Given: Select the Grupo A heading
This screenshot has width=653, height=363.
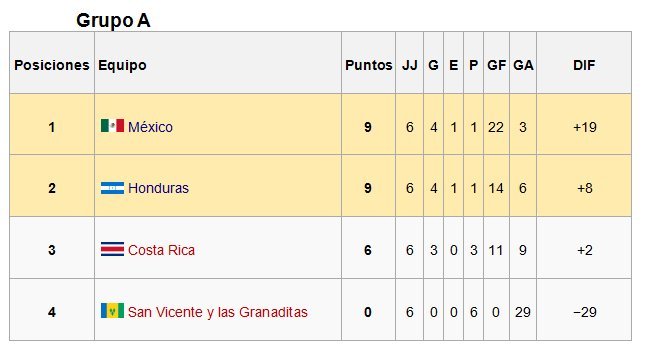Looking at the screenshot, I should click(113, 20).
